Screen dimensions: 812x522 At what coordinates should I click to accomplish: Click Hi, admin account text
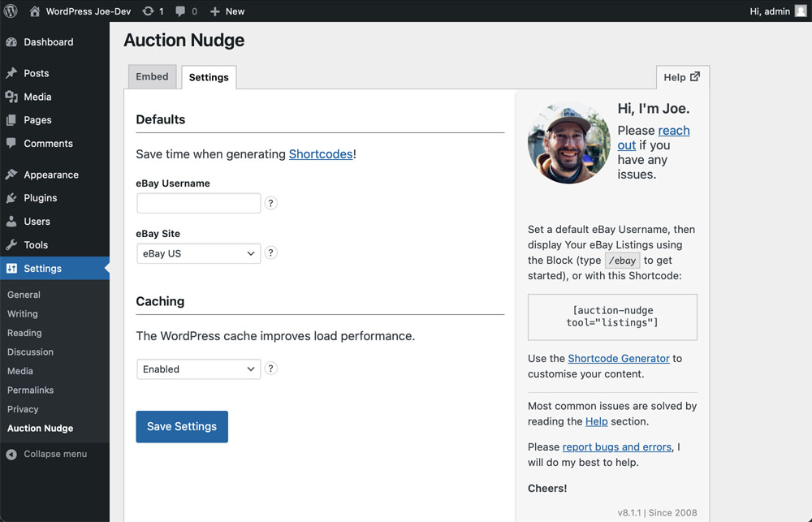tap(770, 11)
